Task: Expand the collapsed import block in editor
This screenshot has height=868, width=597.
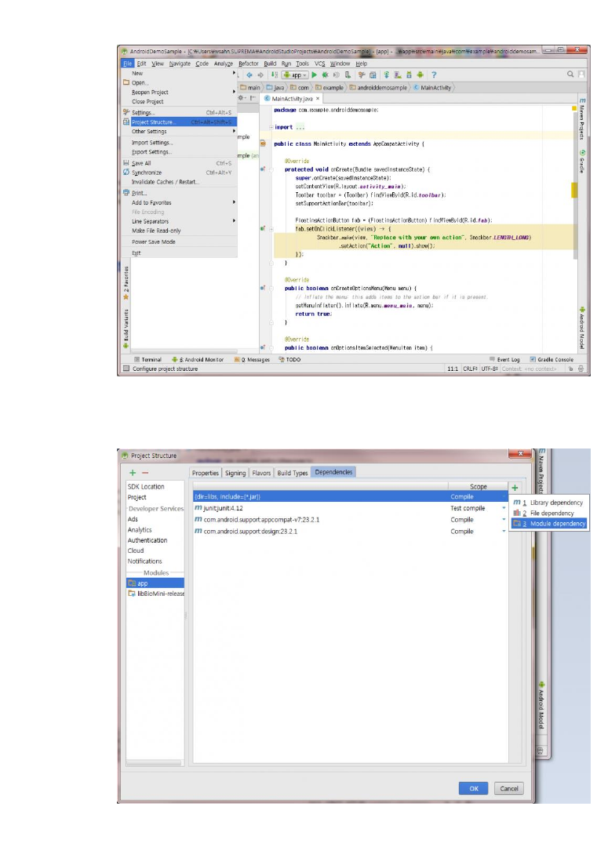Action: (x=271, y=127)
